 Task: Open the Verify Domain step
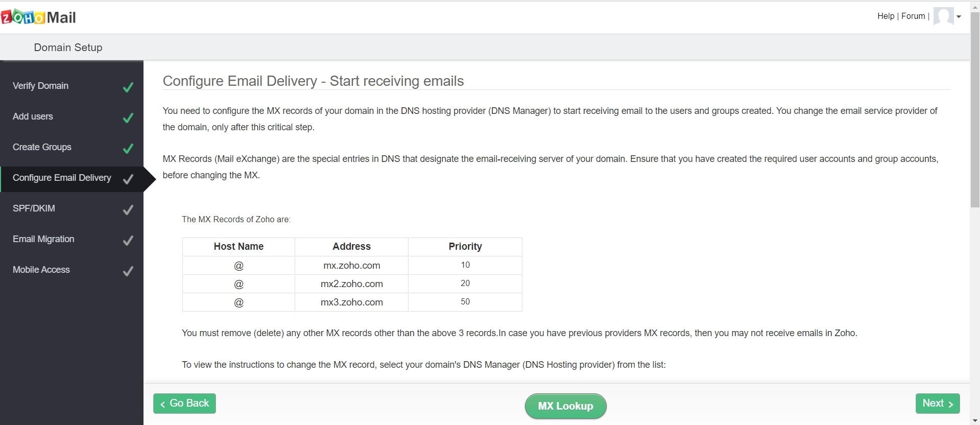(40, 86)
